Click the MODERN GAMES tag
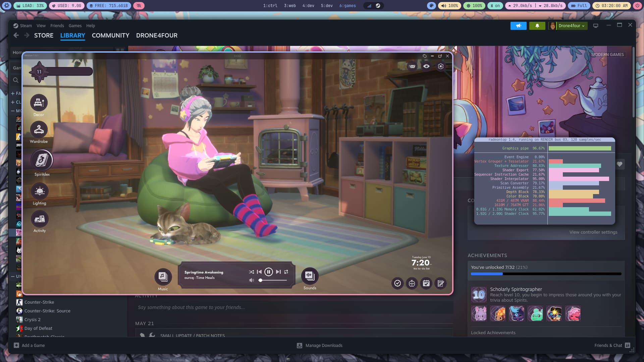Viewport: 644px width, 362px height. click(x=607, y=54)
